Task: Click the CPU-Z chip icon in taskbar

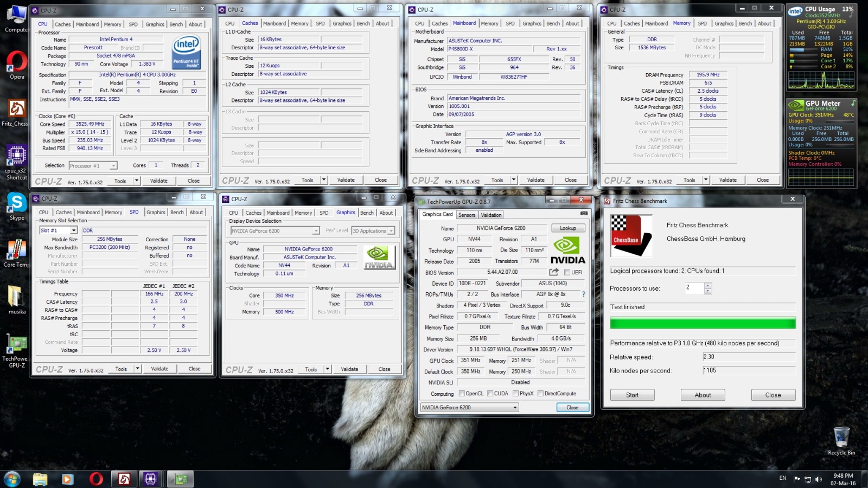Action: coord(151,479)
